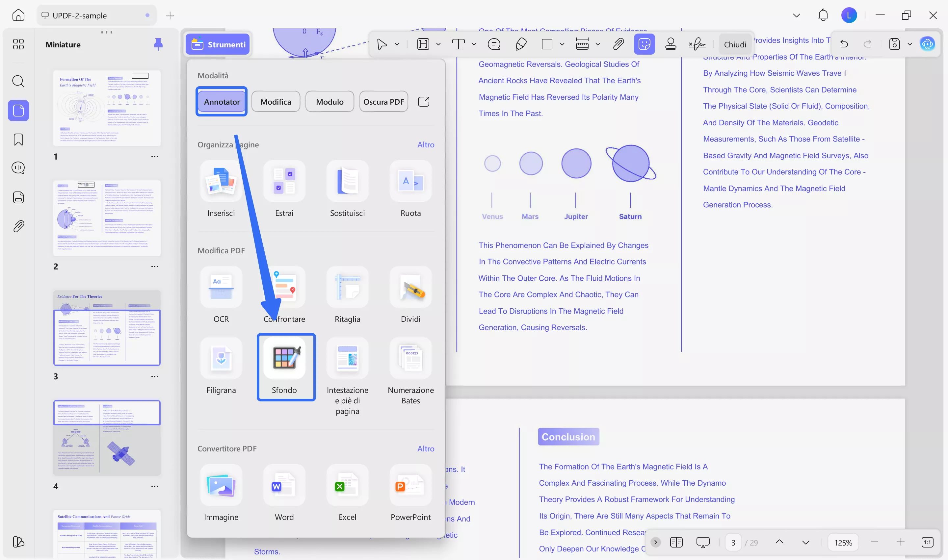
Task: Enable Oscura PDF mode
Action: [x=383, y=101]
